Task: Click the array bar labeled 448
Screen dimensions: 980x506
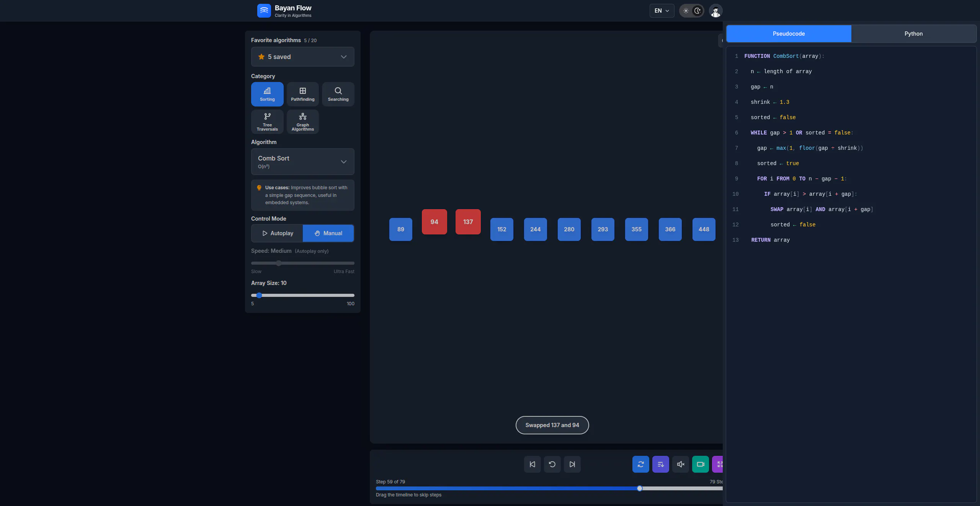Action: click(x=704, y=229)
